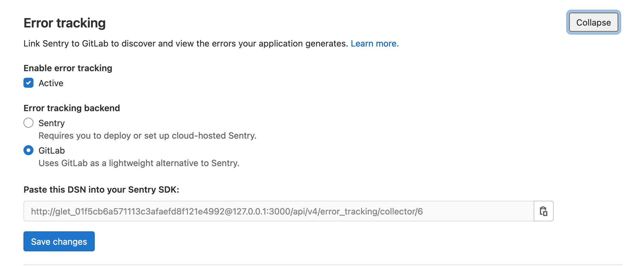
Task: Click the Sentry backend label text
Action: (x=52, y=123)
